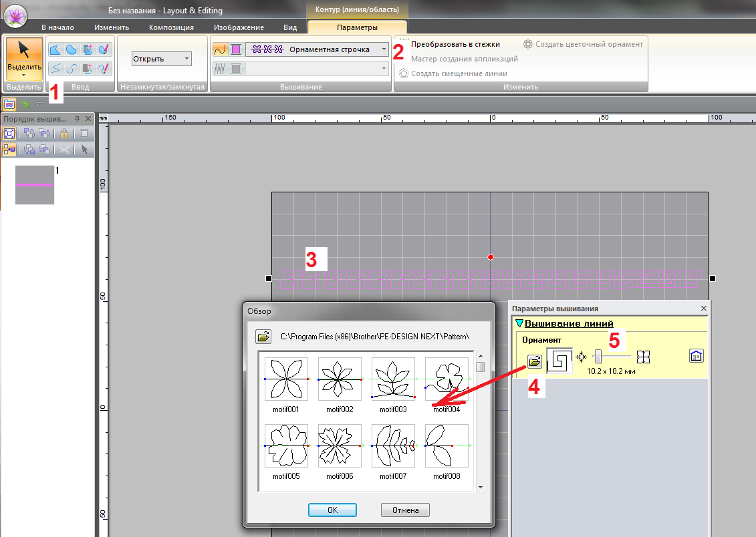Click folder icon in Обзор dialog
The image size is (756, 537).
[263, 337]
